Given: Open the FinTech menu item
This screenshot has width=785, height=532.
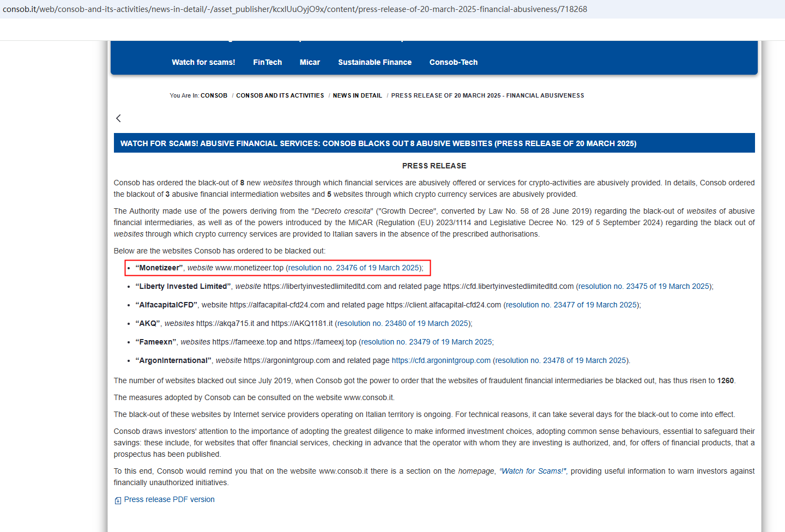Looking at the screenshot, I should point(268,62).
